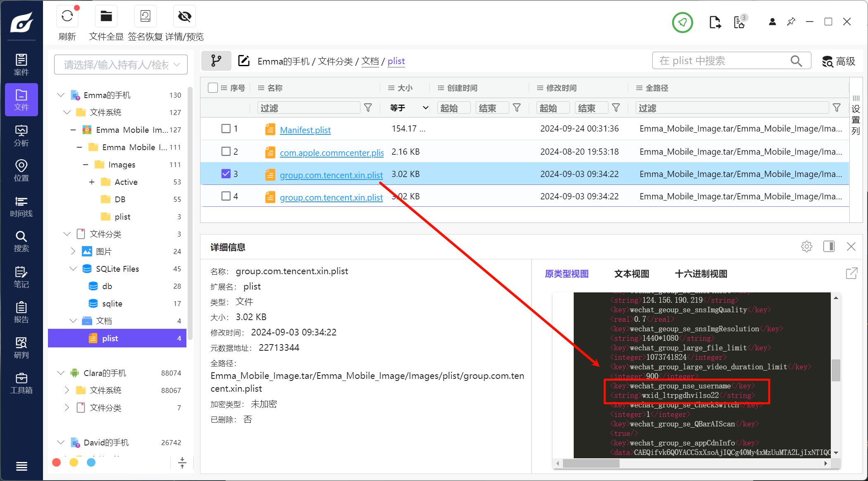Toggle the 详情/预览 eye icon

[x=184, y=17]
